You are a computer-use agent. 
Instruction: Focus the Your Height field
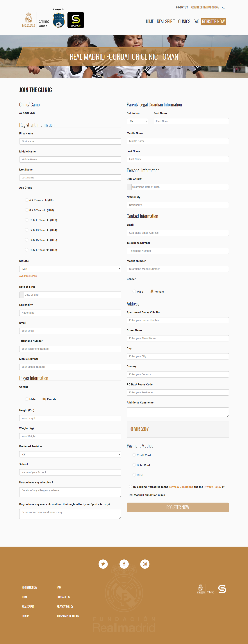[x=70, y=418]
